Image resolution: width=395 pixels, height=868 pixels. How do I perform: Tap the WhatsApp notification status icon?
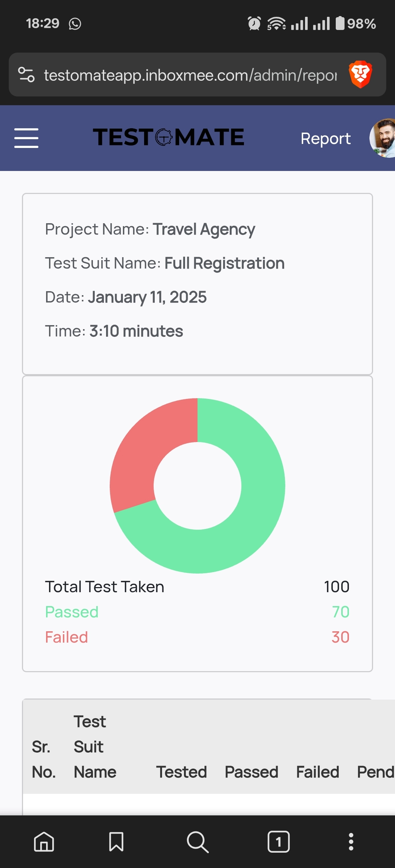[75, 24]
